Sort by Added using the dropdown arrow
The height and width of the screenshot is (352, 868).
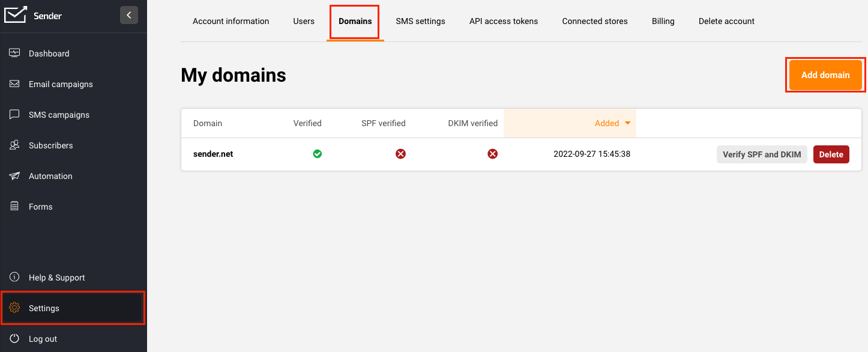pyautogui.click(x=628, y=123)
